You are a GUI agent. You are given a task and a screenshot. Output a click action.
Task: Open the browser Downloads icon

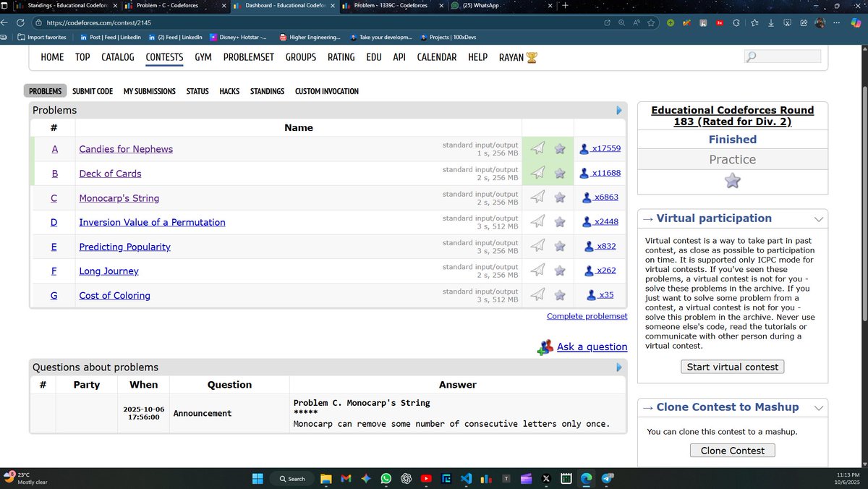click(x=770, y=22)
